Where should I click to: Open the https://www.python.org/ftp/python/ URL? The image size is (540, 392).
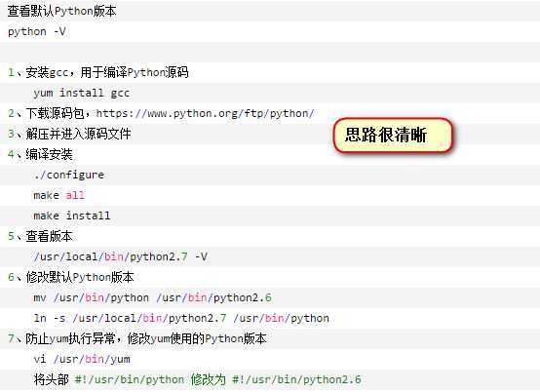[206, 113]
